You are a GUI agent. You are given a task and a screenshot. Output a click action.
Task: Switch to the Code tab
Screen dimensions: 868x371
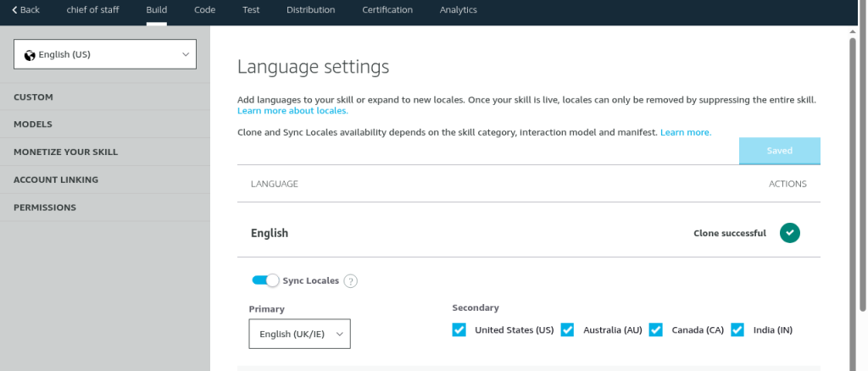pyautogui.click(x=205, y=10)
